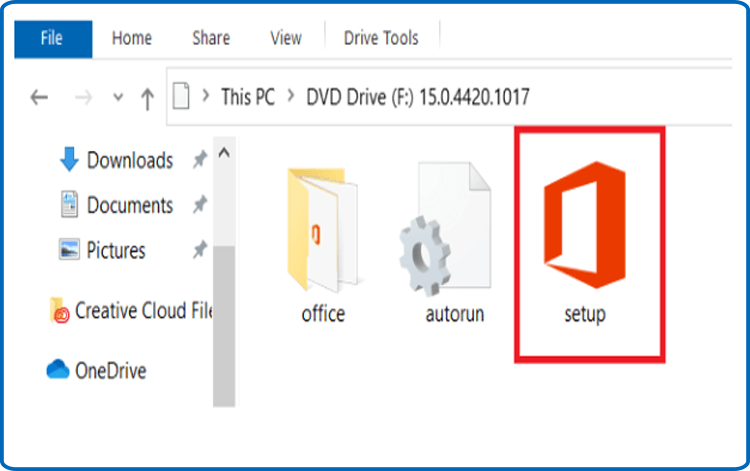
Task: Go back with the left arrow
Action: point(39,98)
